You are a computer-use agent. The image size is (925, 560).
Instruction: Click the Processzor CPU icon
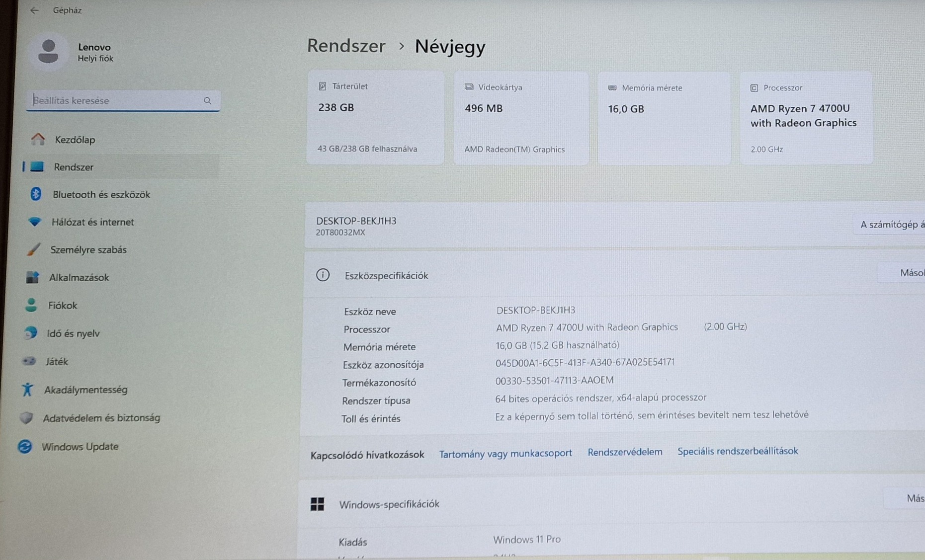tap(754, 88)
